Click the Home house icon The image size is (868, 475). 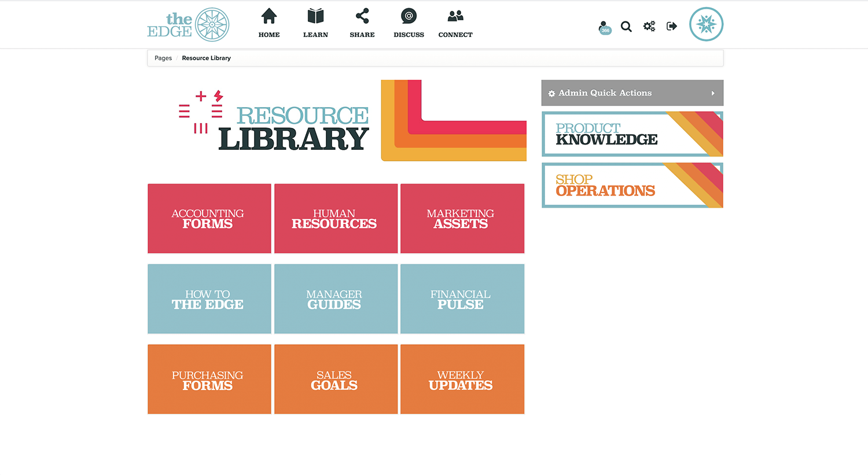pyautogui.click(x=269, y=17)
